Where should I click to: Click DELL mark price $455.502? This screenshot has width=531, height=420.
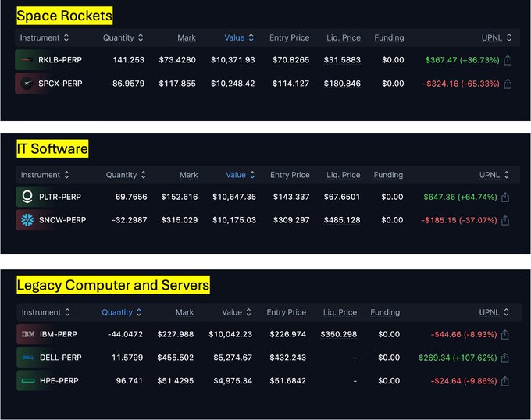(x=176, y=358)
